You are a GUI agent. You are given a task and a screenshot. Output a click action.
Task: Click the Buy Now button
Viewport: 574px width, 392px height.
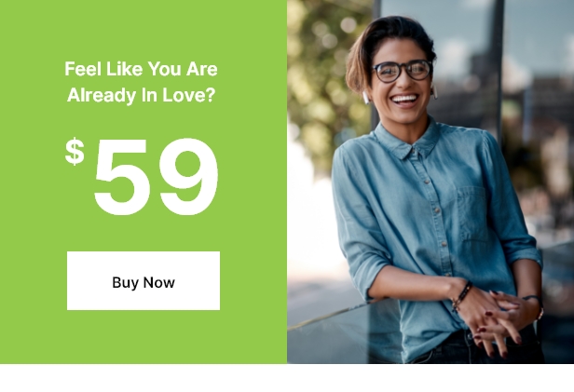[143, 280]
